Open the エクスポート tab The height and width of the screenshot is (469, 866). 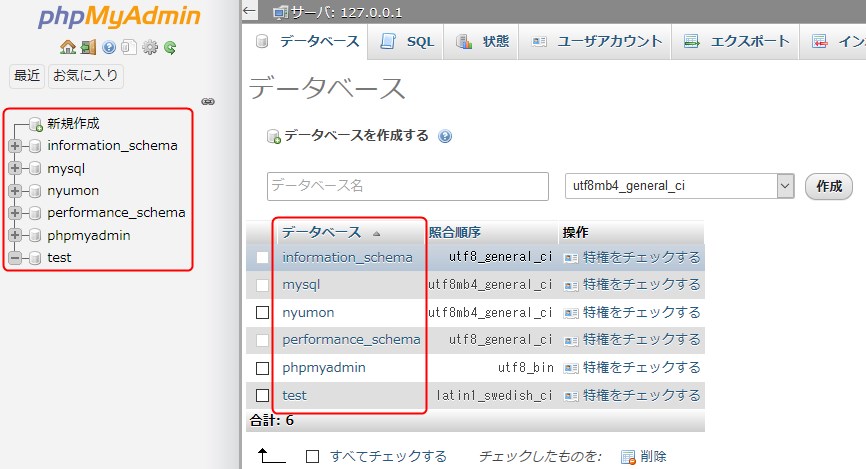coord(737,41)
